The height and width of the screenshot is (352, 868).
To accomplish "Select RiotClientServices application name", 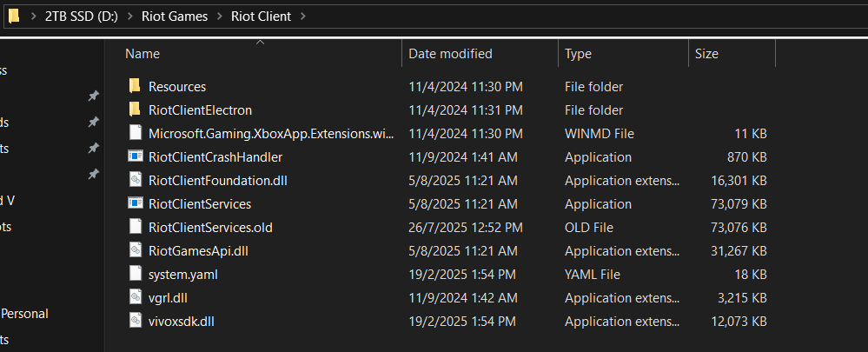I will click(x=200, y=204).
